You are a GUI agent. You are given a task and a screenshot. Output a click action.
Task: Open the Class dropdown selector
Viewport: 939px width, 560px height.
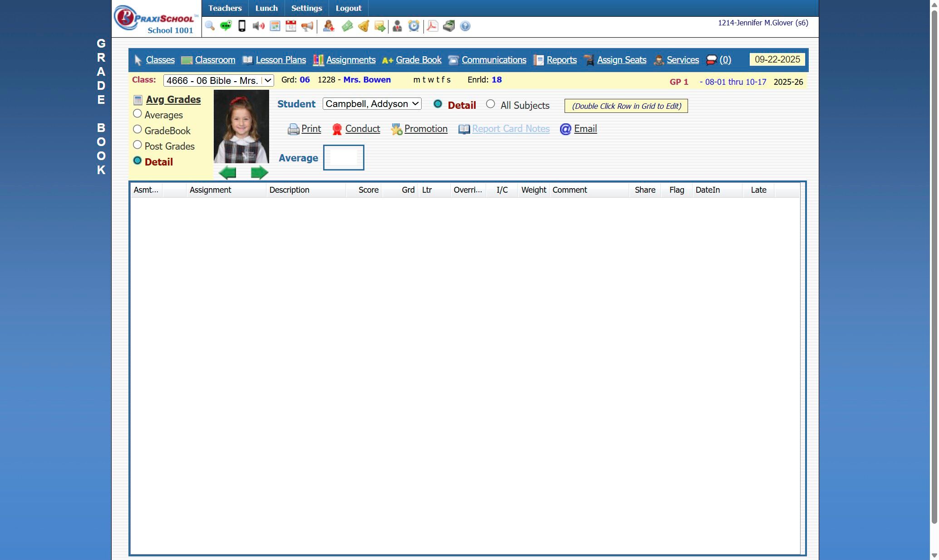(x=218, y=81)
